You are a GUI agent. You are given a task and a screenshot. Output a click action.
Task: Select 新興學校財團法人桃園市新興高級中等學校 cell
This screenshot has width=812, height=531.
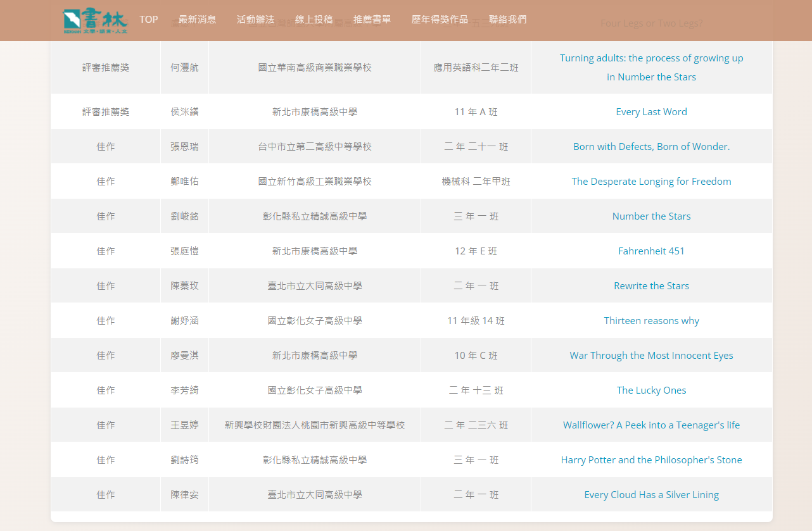315,425
